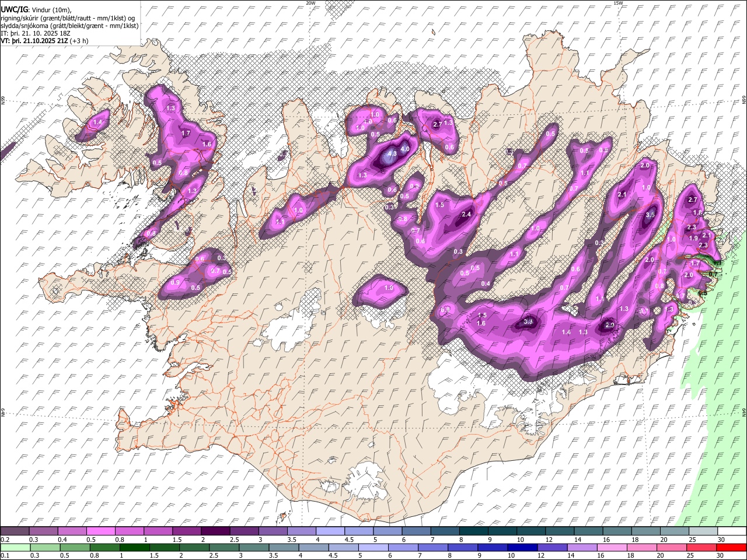Screen dimensions: 747x560
Task: Click the '1.9' value label on the east coast
Action: [693, 238]
